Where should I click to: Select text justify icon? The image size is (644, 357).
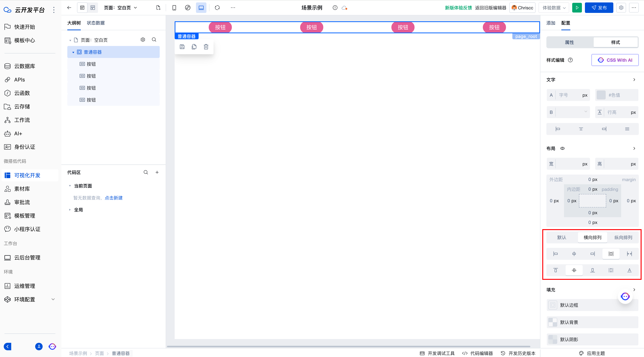(x=627, y=129)
